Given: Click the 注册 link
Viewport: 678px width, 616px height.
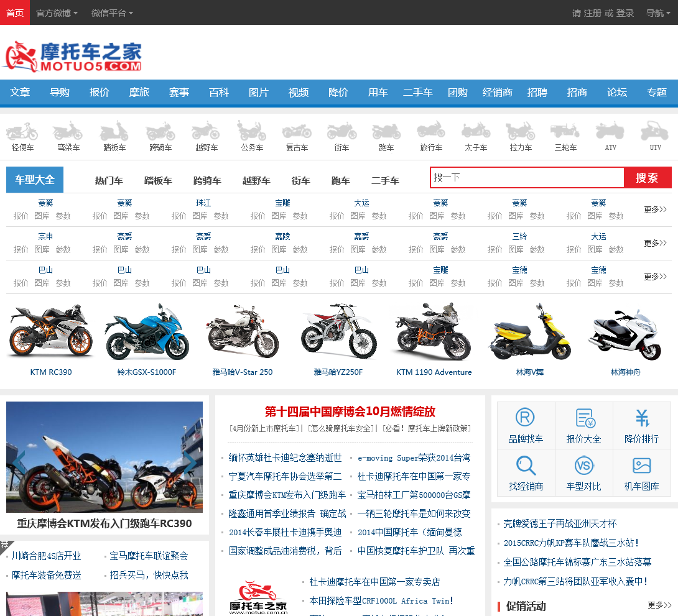Looking at the screenshot, I should [x=592, y=13].
